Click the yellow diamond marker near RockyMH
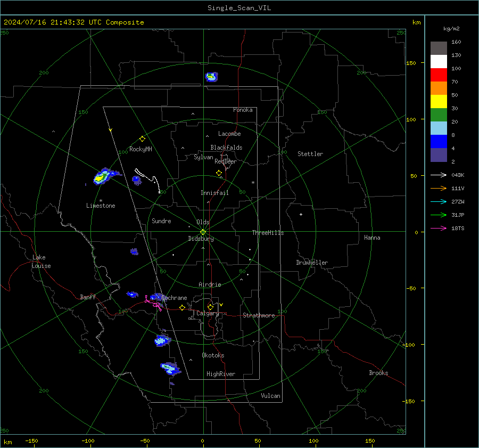479x448 pixels. pyautogui.click(x=142, y=139)
